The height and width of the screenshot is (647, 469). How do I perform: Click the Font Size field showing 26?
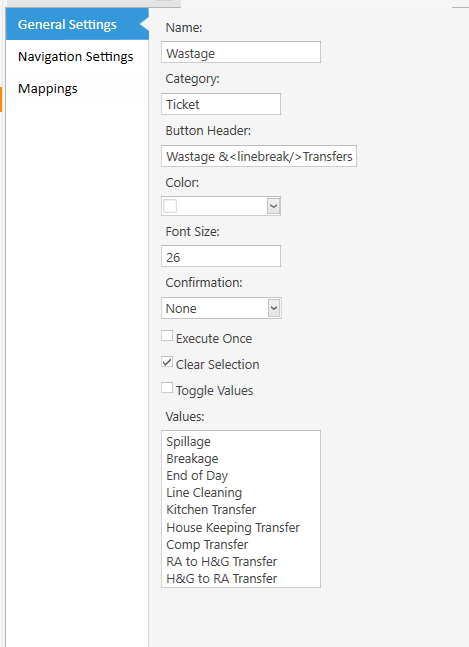[221, 256]
